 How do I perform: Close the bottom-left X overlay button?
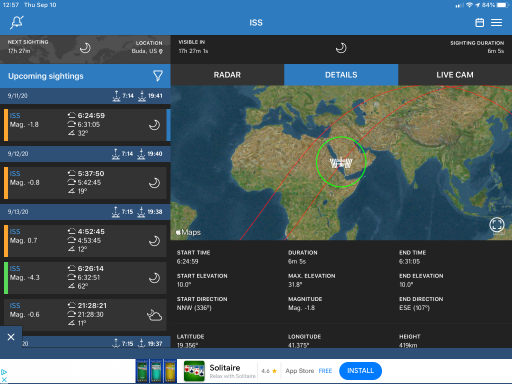(x=11, y=337)
